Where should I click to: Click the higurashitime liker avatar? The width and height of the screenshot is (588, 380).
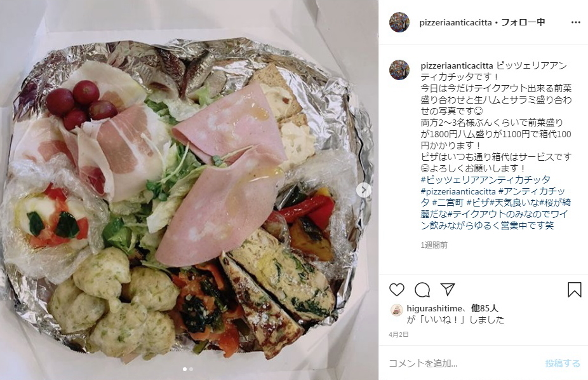(x=397, y=310)
